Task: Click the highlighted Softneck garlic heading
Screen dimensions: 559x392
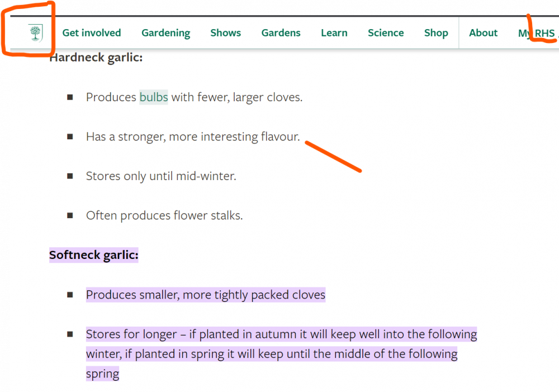Action: pos(94,255)
